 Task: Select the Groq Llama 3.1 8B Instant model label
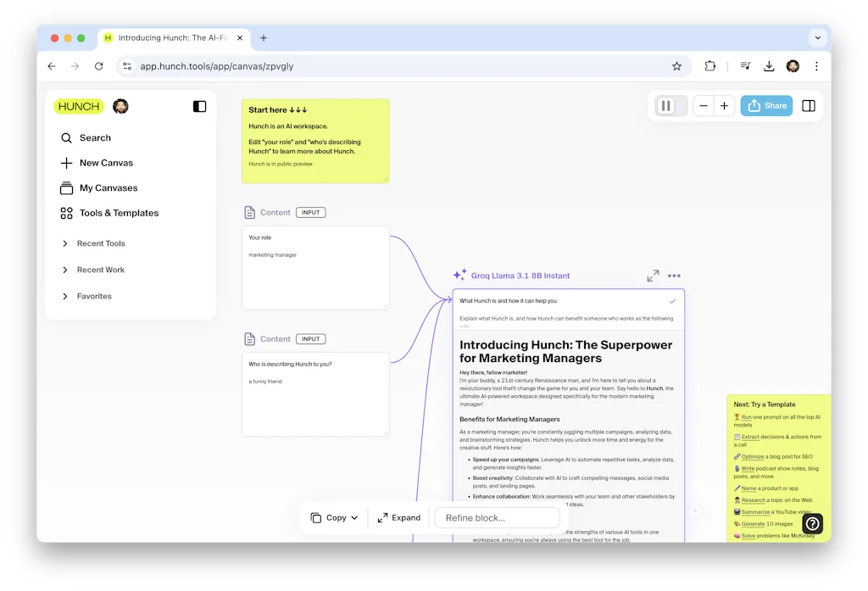click(520, 276)
